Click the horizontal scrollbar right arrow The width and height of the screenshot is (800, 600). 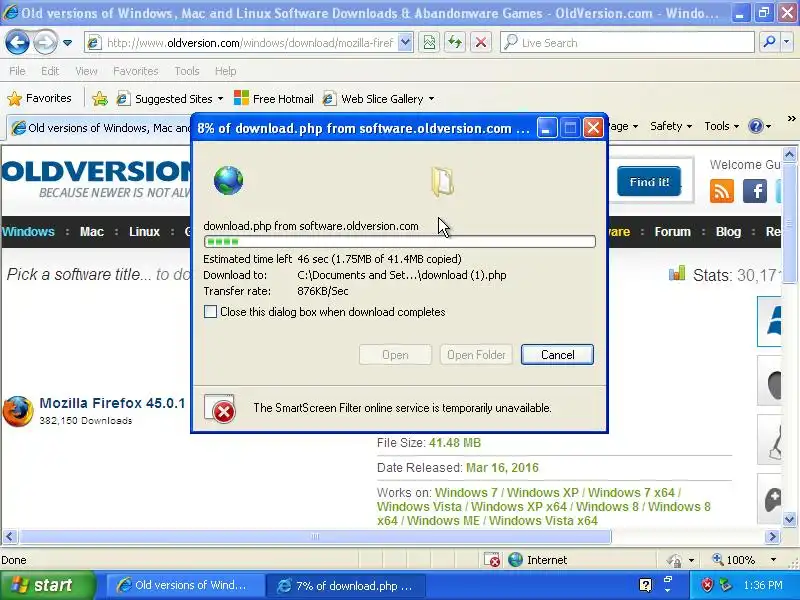tap(772, 537)
